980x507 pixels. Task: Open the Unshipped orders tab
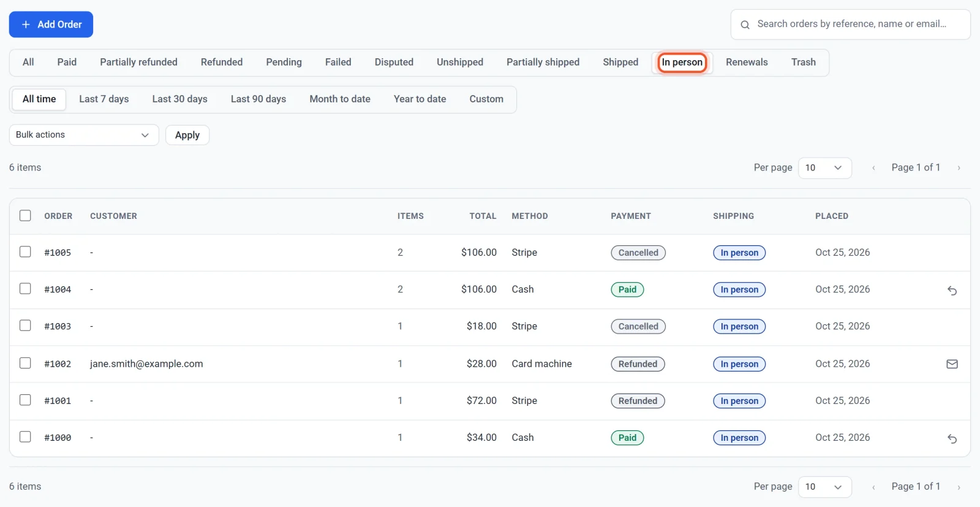460,63
